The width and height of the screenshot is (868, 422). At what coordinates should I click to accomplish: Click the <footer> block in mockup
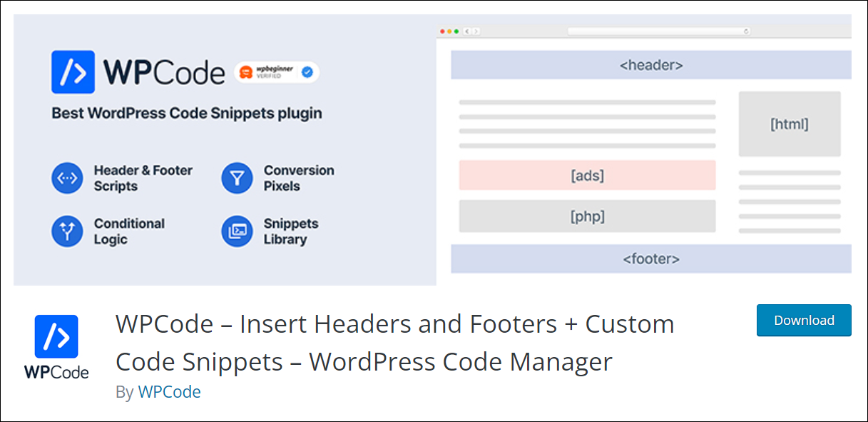(651, 258)
